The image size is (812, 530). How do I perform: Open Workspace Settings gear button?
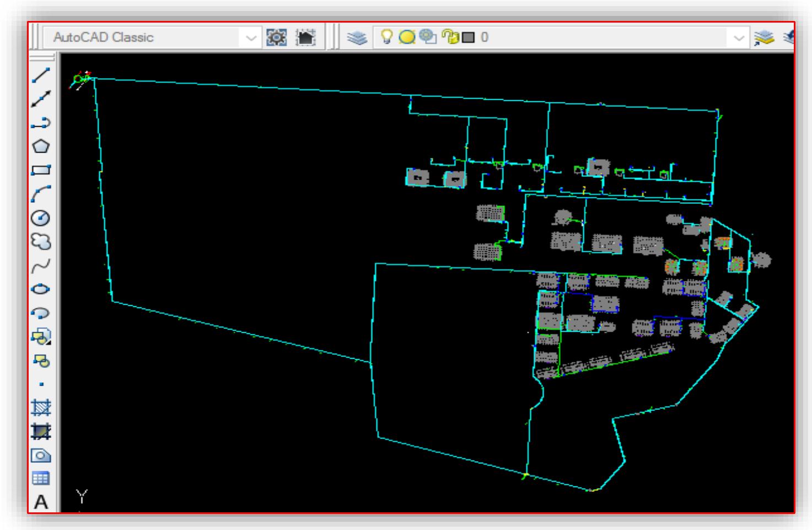[277, 37]
